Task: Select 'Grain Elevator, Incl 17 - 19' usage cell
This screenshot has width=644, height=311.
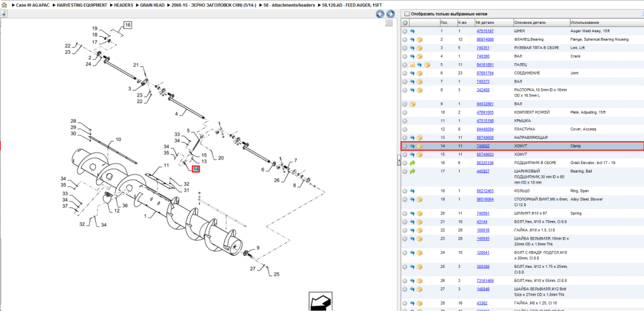Action: 592,163
